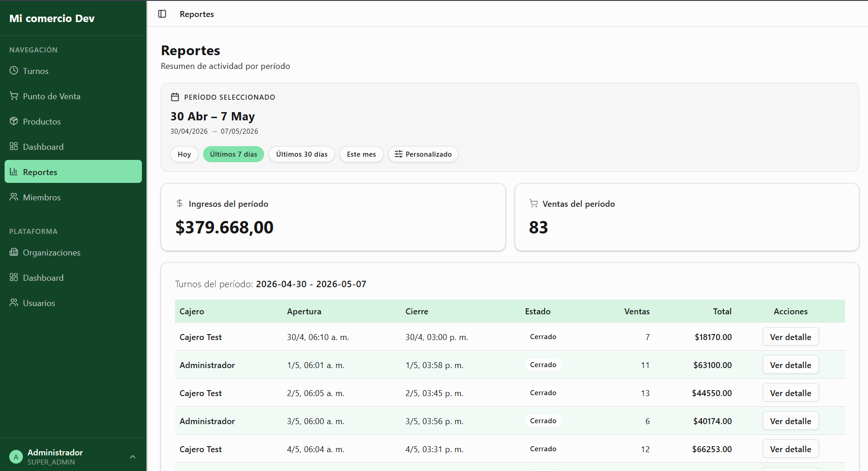Click the Reportes breadcrumb in top bar
868x471 pixels.
[x=197, y=14]
